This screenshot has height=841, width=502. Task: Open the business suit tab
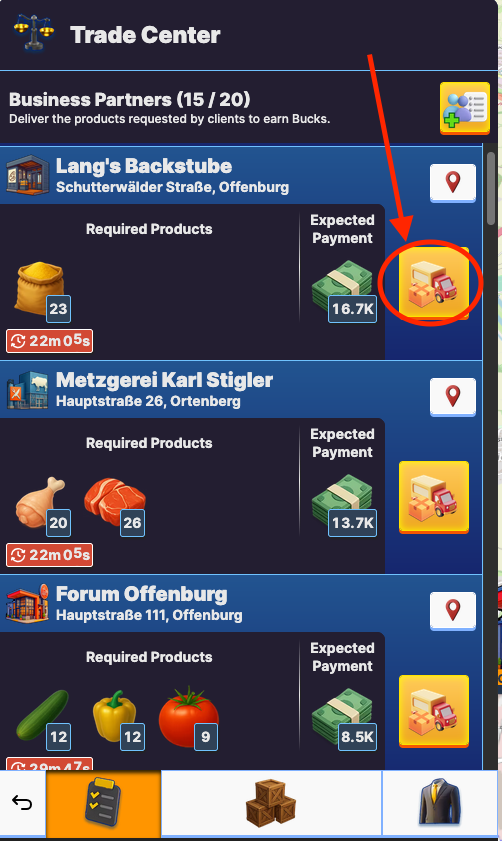[x=439, y=803]
